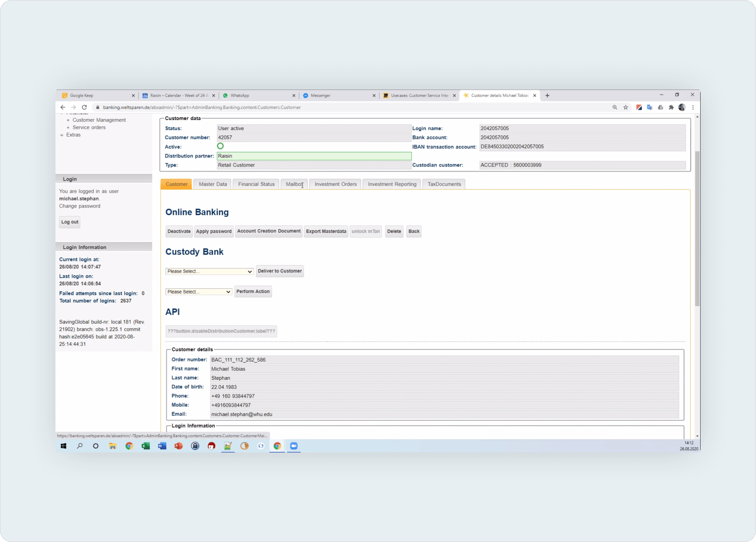Open the Perform Action select dropdown
The width and height of the screenshot is (756, 542).
[x=199, y=292]
